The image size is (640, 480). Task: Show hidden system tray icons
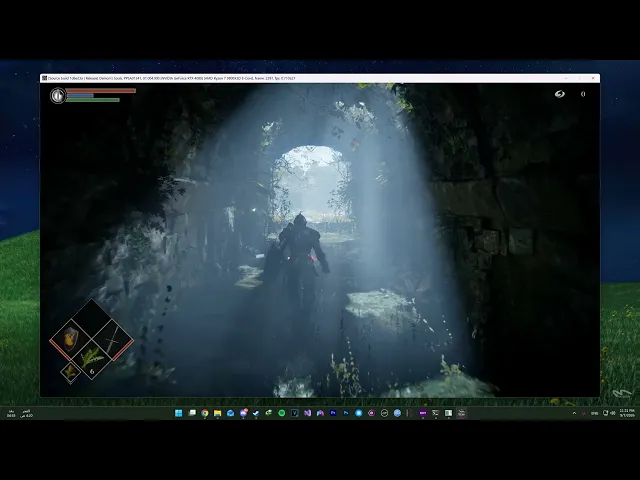pos(574,413)
